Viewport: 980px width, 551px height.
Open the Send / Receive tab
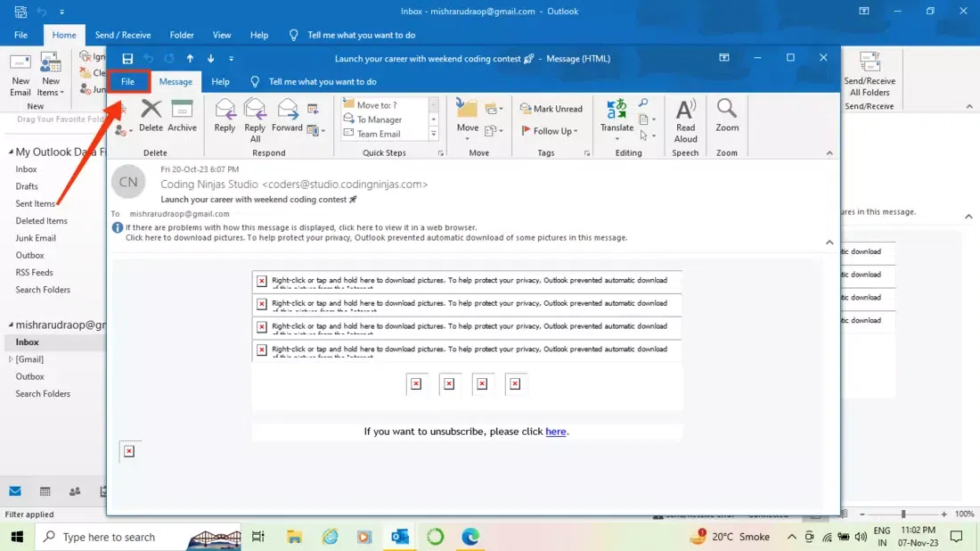coord(123,35)
